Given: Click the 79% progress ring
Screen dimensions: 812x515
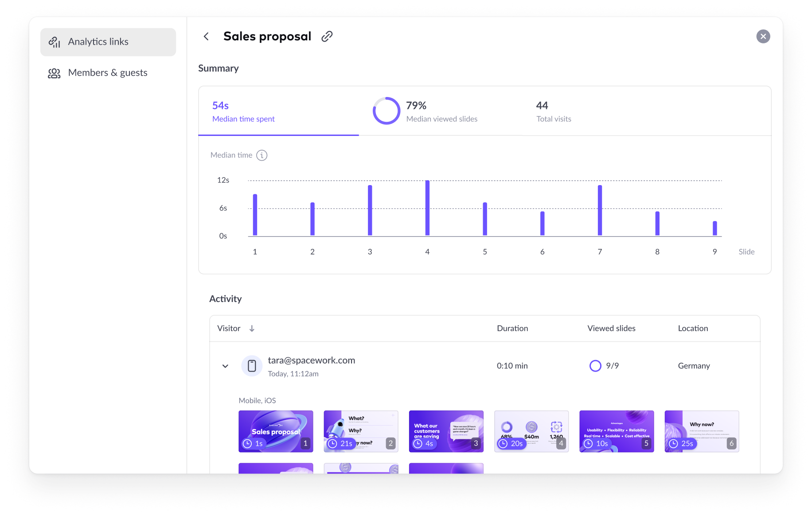Looking at the screenshot, I should click(x=386, y=111).
